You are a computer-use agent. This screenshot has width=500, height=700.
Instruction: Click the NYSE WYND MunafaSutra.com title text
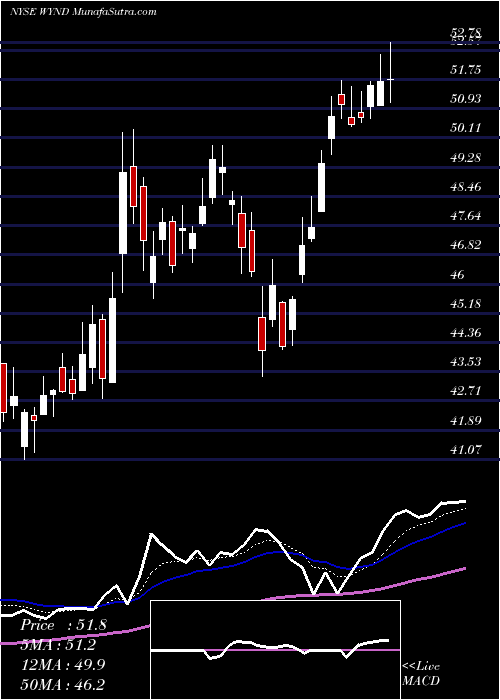pos(83,12)
